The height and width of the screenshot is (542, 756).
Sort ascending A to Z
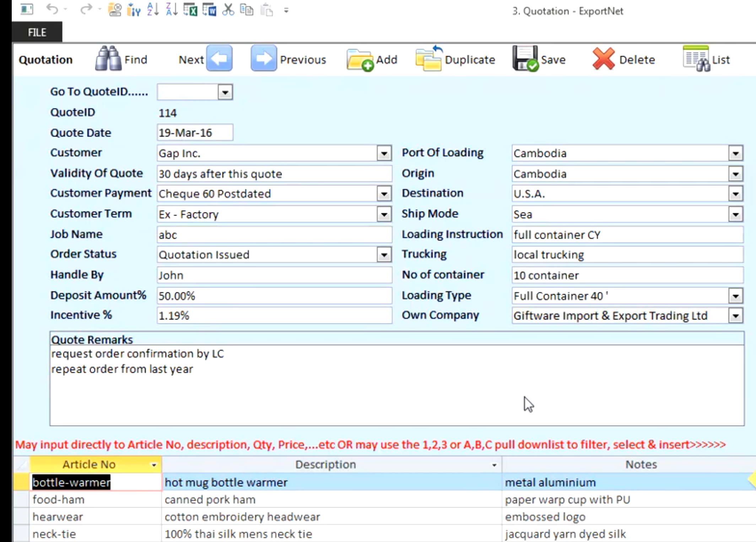pos(153,10)
